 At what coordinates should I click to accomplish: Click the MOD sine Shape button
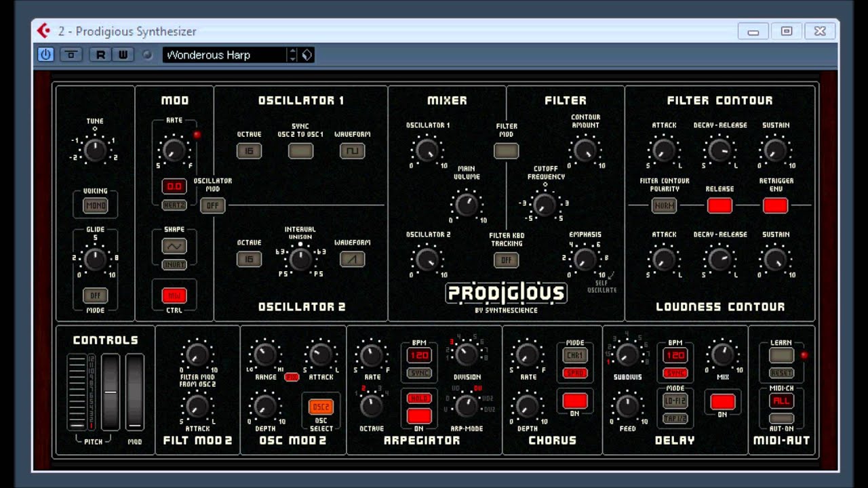(x=174, y=247)
